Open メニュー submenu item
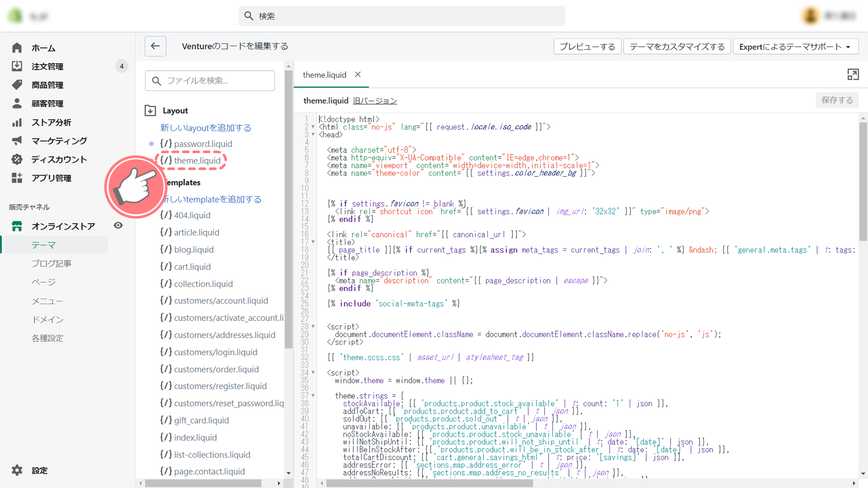The width and height of the screenshot is (868, 488). tap(47, 301)
